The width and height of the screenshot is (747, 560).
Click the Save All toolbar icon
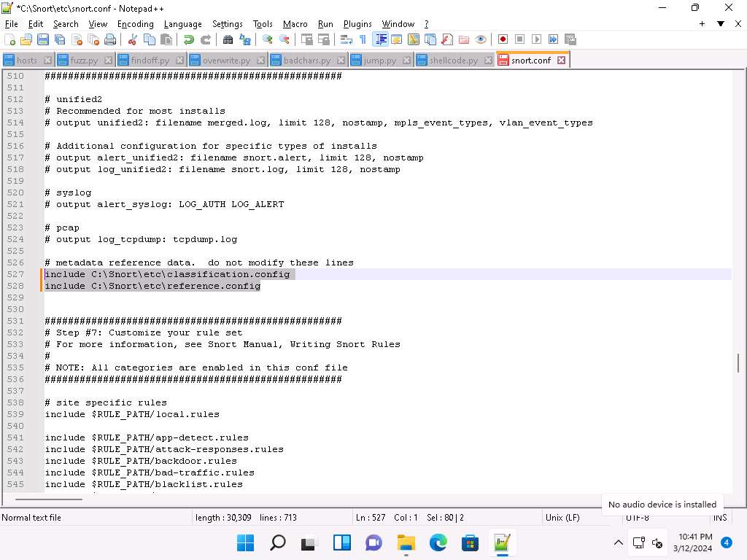coord(58,39)
